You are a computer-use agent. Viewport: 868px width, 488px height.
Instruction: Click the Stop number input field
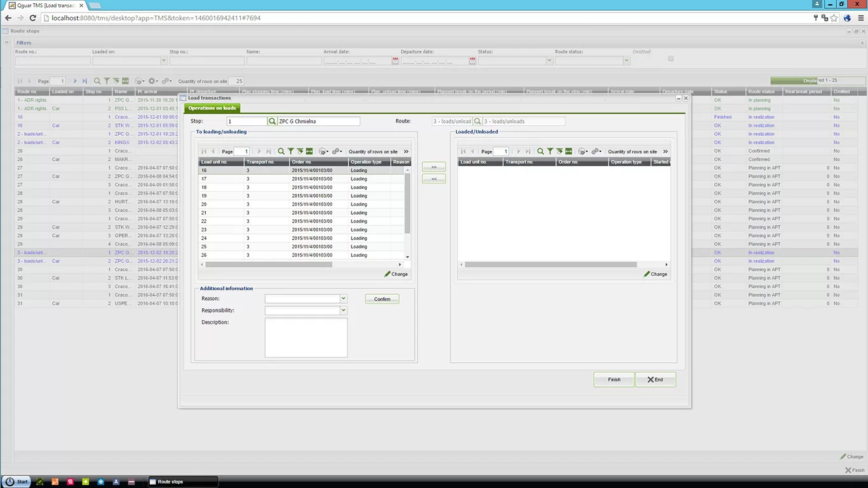247,121
